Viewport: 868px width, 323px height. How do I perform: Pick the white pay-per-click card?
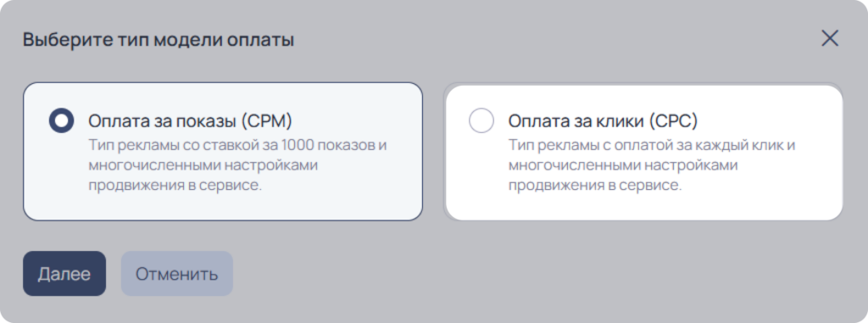point(644,152)
